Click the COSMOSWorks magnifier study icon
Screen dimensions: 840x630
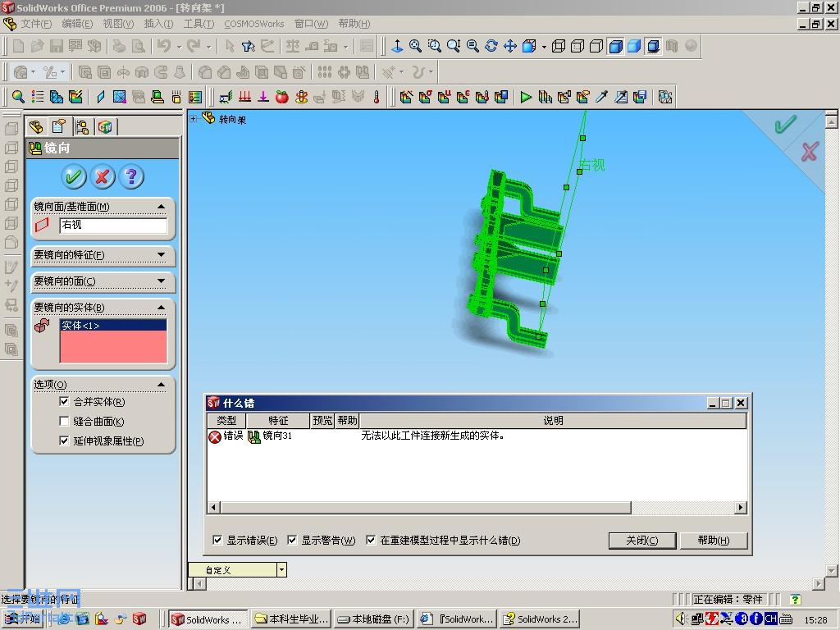[18, 97]
